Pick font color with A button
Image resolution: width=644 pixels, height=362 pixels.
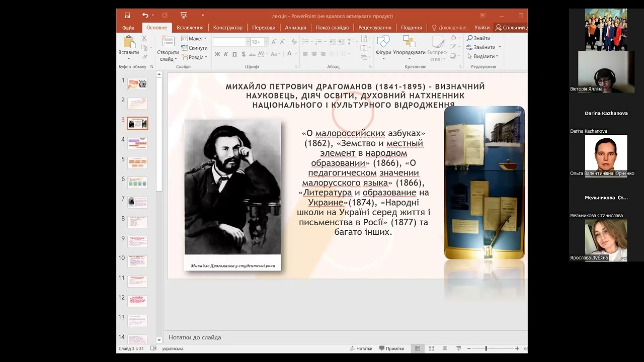tap(290, 54)
